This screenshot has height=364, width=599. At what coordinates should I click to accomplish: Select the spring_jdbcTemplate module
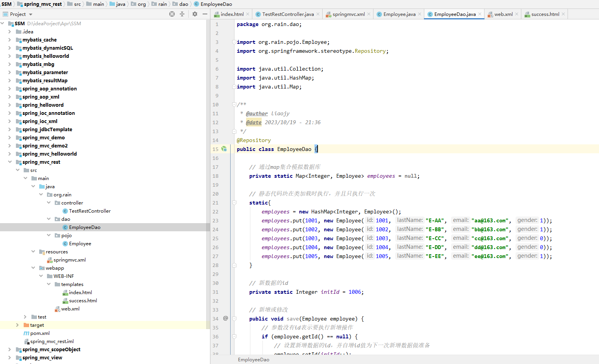47,130
